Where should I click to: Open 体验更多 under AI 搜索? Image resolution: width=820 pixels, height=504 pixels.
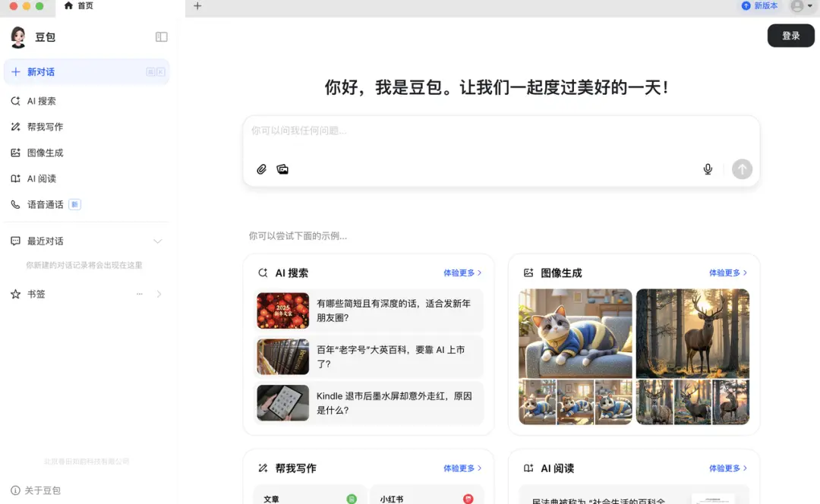coord(460,272)
